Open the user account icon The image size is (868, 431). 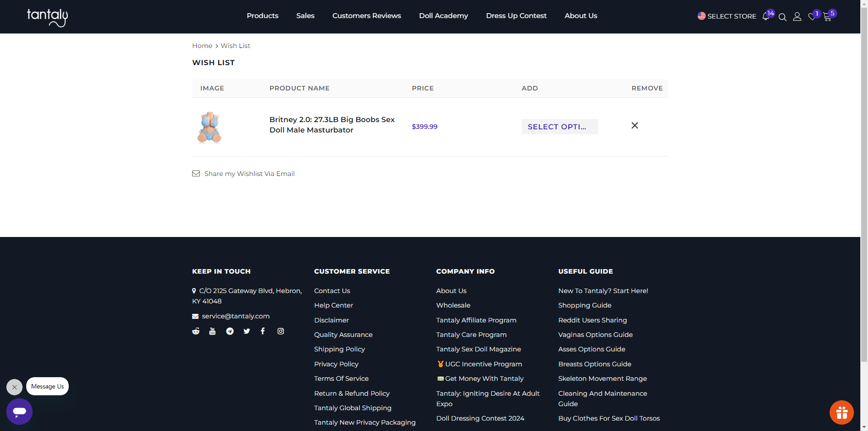pos(797,17)
